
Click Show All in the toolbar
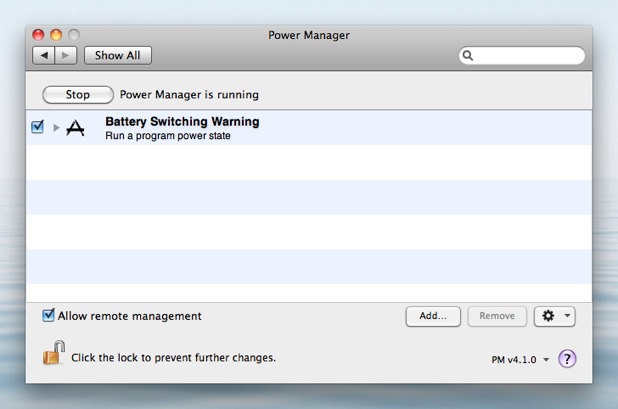pos(117,56)
